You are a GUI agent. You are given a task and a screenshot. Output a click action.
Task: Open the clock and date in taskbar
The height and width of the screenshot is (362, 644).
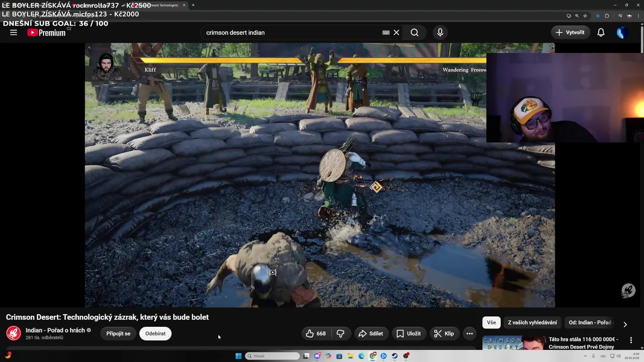click(x=632, y=356)
